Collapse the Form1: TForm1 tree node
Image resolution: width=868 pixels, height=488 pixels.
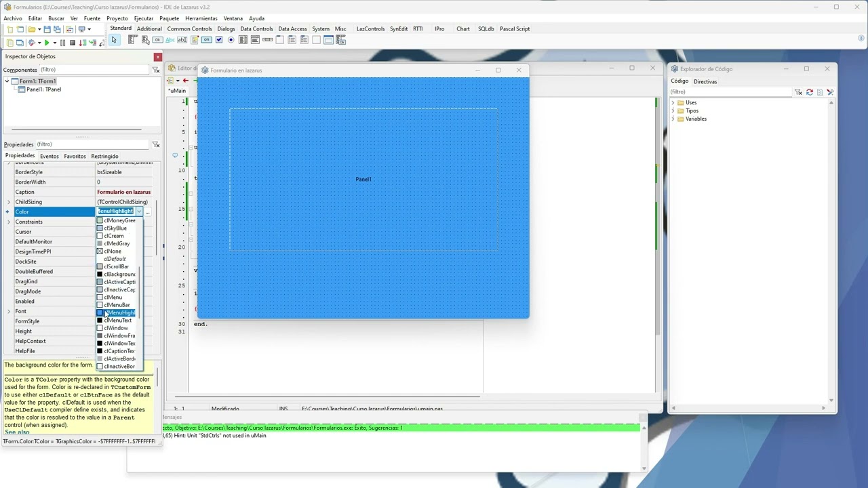7,81
